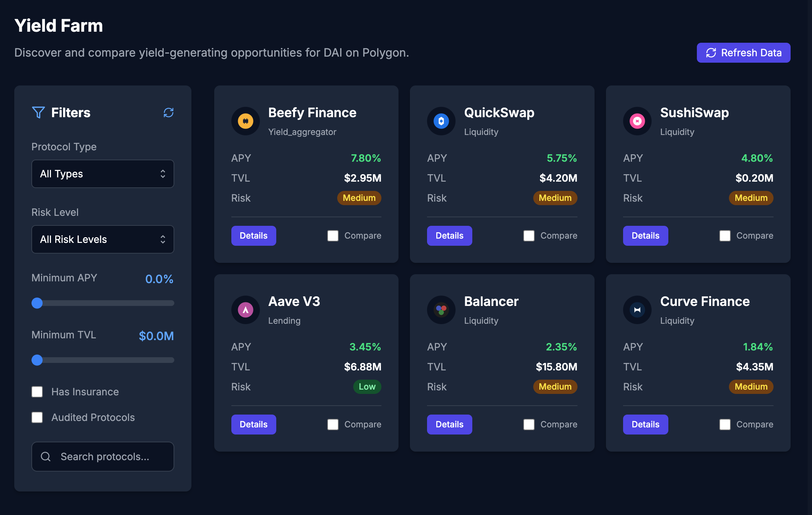Click the Beefy Finance protocol logo
This screenshot has width=812, height=515.
[x=245, y=121]
